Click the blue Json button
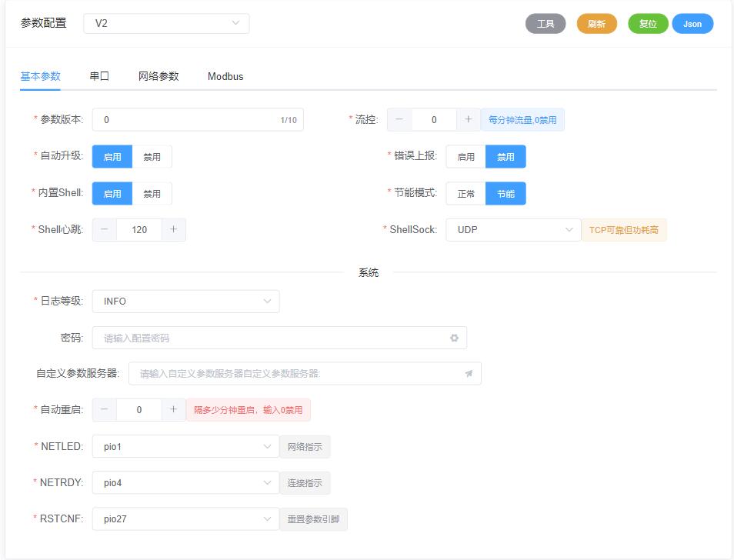This screenshot has height=560, width=734. 692,24
